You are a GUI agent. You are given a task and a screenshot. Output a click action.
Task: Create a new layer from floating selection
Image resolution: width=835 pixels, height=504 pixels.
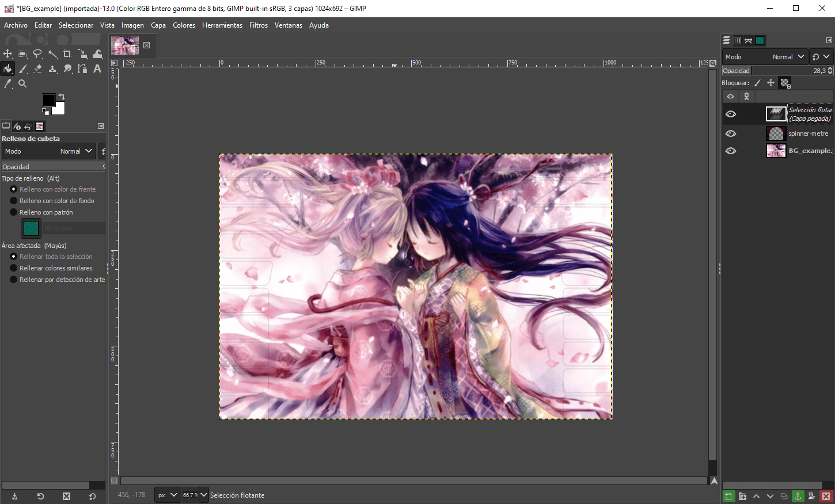pyautogui.click(x=728, y=496)
